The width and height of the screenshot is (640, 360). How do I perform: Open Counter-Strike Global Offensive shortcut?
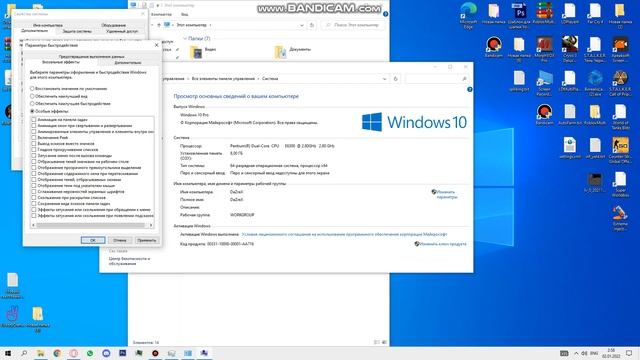click(620, 150)
